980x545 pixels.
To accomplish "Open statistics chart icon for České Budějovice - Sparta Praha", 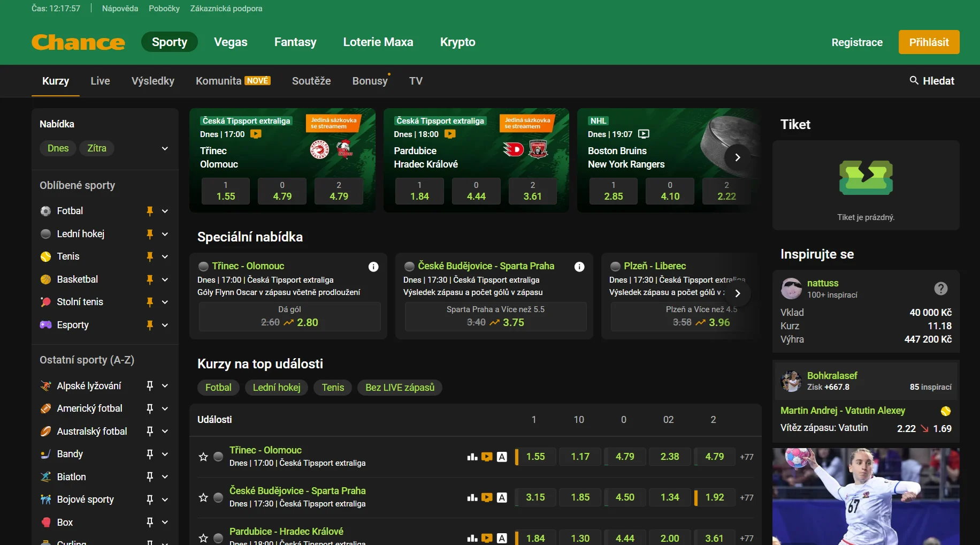I will (x=472, y=497).
